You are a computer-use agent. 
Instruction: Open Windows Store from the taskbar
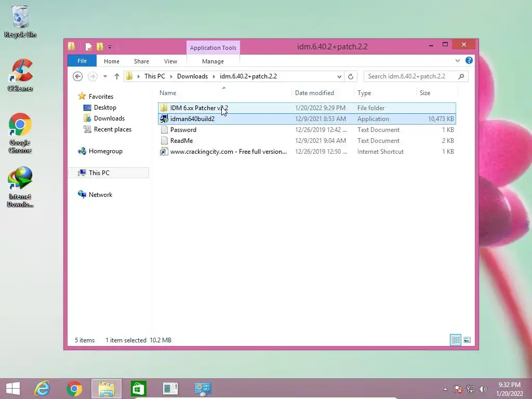tap(138, 389)
